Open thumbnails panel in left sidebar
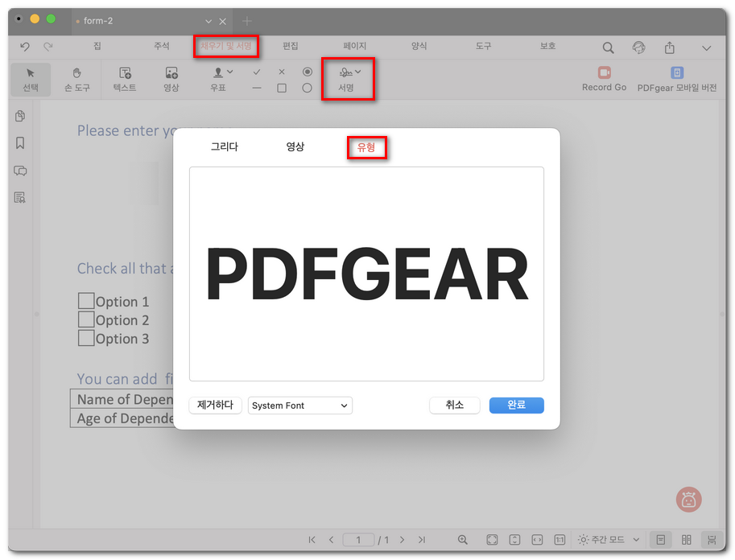This screenshot has width=735, height=560. coord(20,116)
